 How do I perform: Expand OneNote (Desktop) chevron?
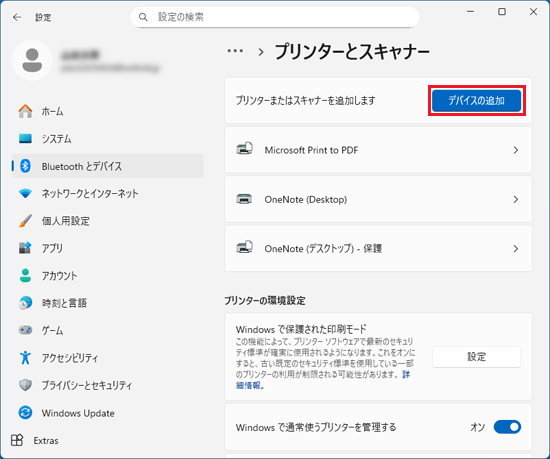(516, 200)
